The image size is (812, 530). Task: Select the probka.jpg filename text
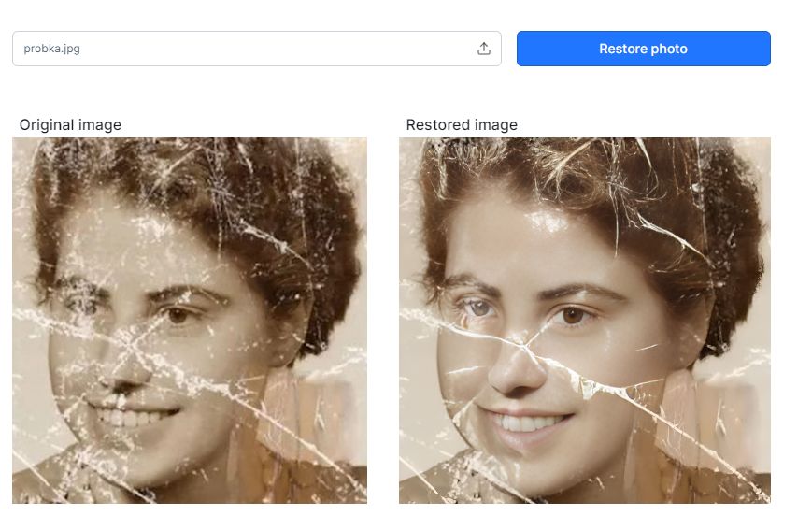click(51, 49)
